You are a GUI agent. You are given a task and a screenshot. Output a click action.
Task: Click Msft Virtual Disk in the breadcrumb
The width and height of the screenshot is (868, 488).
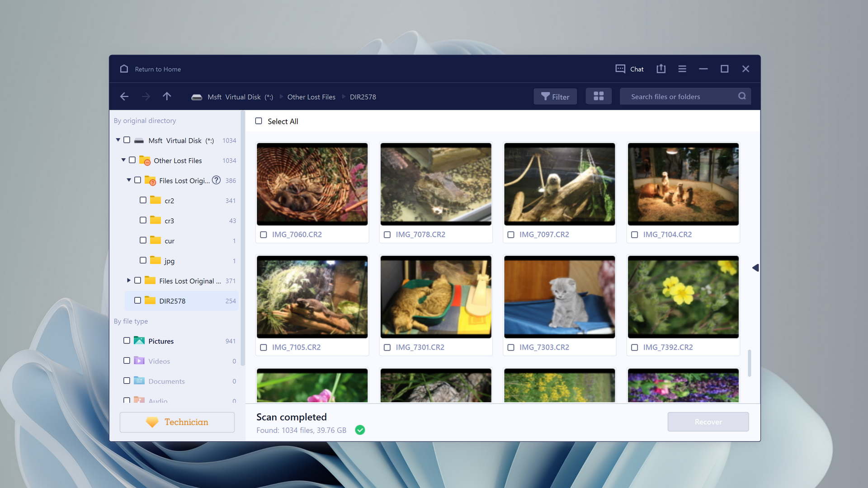point(240,97)
